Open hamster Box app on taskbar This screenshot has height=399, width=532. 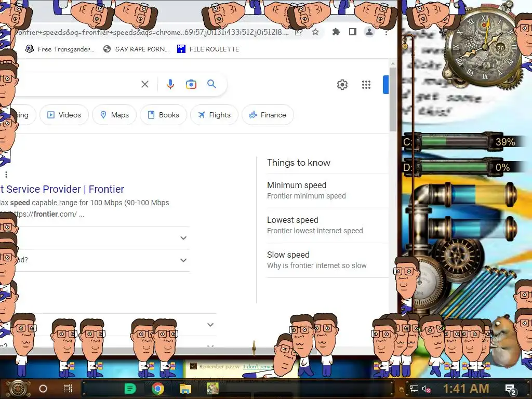(x=212, y=389)
